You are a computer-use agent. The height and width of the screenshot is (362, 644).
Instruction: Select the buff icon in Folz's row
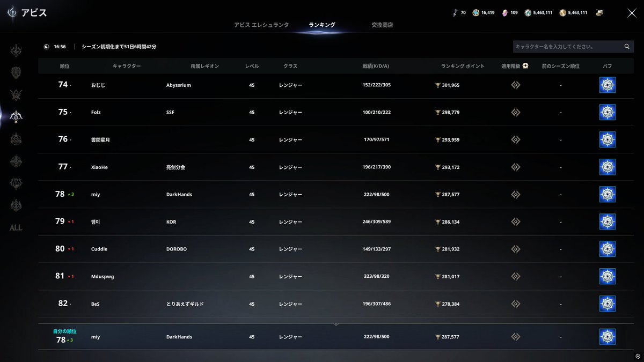[607, 112]
